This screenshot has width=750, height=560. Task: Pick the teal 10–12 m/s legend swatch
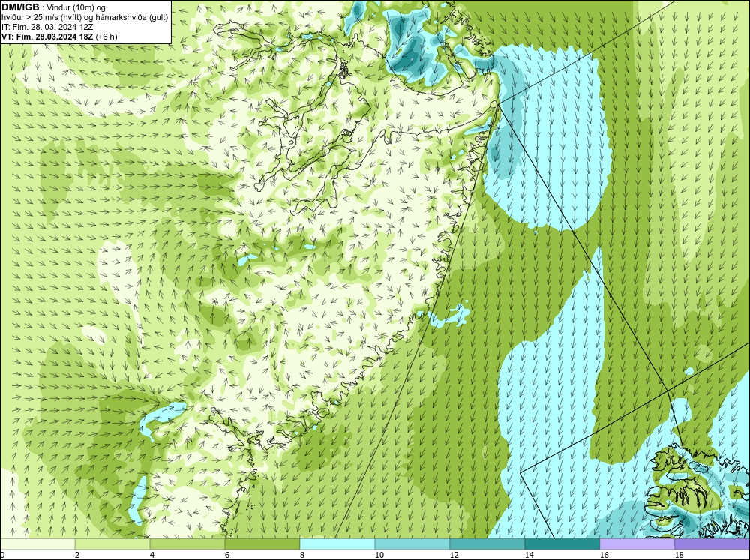pos(412,544)
